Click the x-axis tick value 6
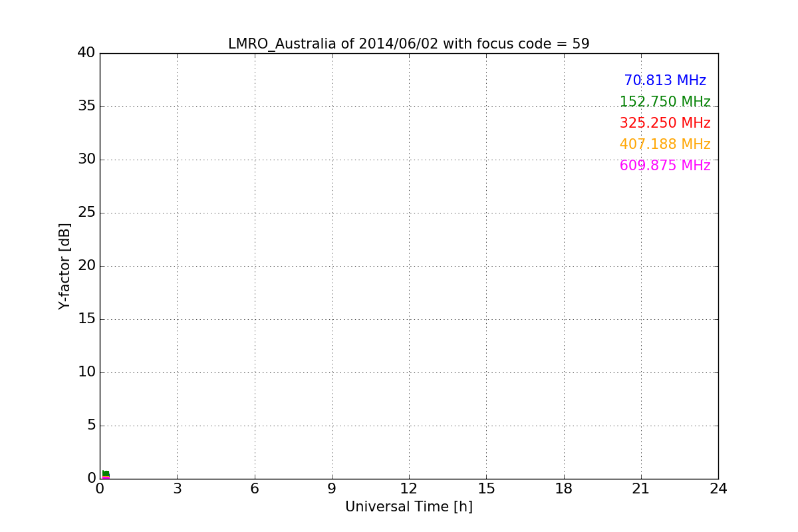Image resolution: width=798 pixels, height=532 pixels. [x=254, y=489]
